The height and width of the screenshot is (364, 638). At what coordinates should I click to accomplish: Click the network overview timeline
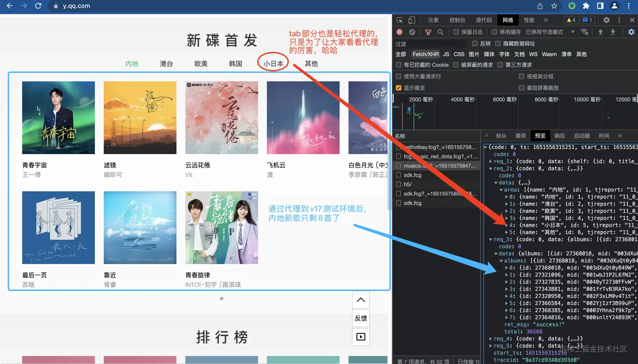click(515, 111)
